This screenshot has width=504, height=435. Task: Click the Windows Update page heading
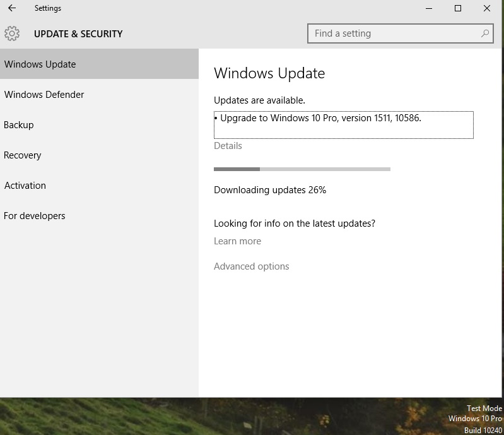pos(269,73)
